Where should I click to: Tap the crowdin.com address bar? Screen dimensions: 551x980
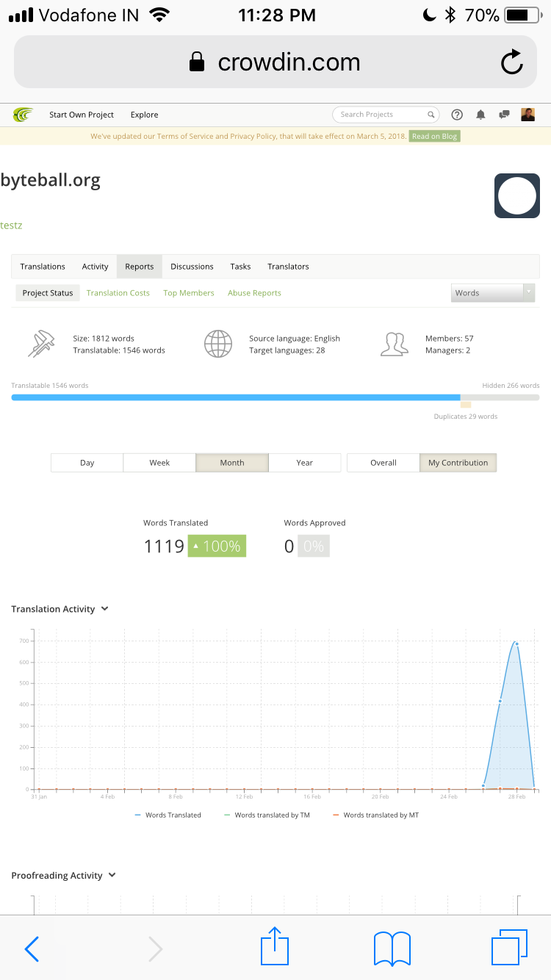275,62
